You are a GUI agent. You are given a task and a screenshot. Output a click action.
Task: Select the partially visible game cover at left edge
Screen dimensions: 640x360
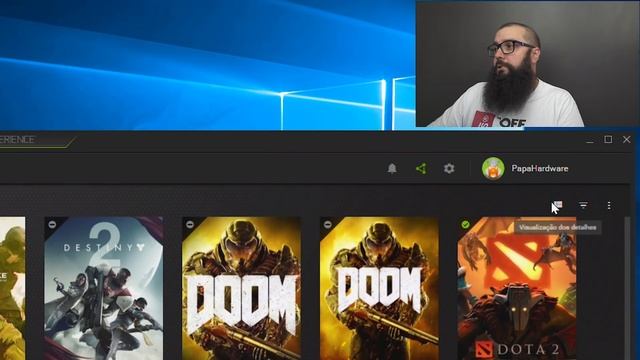pyautogui.click(x=12, y=288)
